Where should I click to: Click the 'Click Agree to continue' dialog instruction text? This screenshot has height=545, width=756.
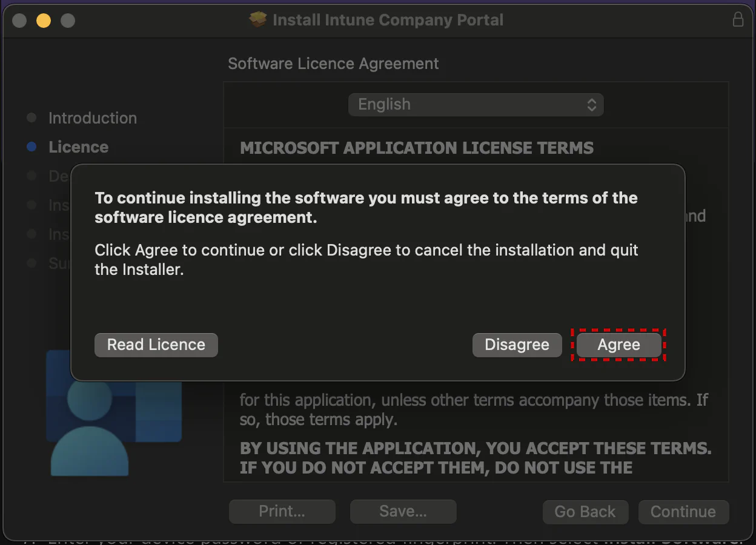(x=366, y=260)
